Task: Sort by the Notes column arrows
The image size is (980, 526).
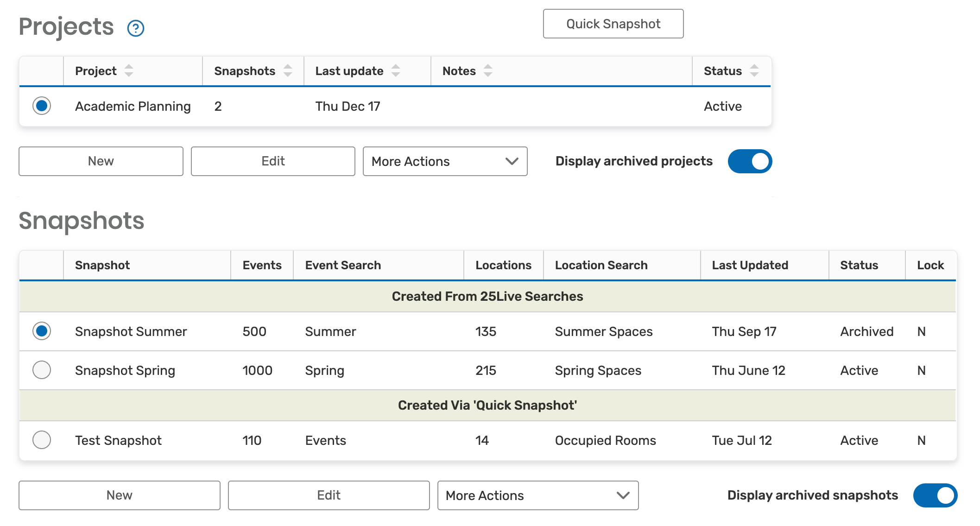Action: 488,71
